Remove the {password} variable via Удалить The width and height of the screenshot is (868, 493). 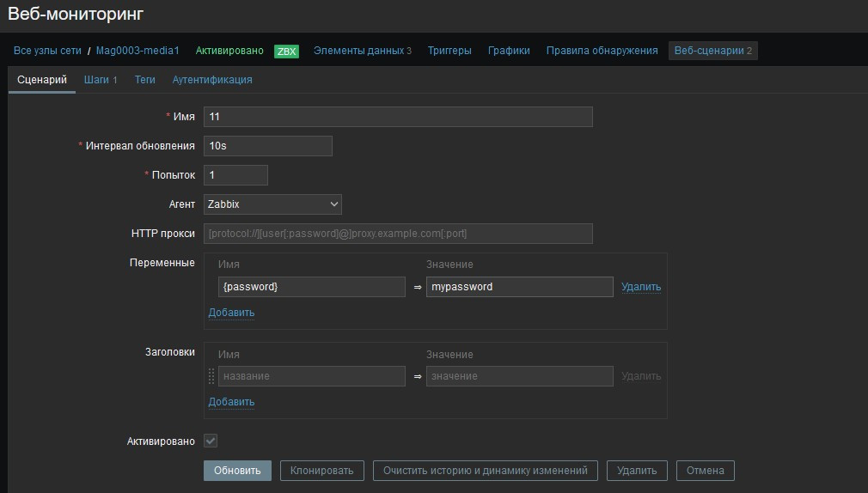pyautogui.click(x=641, y=287)
